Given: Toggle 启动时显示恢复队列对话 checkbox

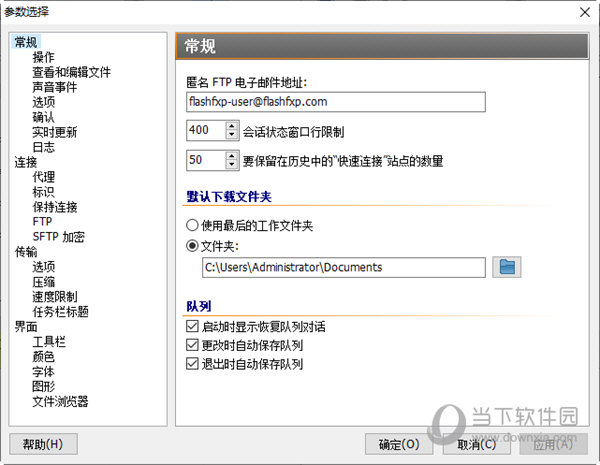Looking at the screenshot, I should click(x=192, y=327).
